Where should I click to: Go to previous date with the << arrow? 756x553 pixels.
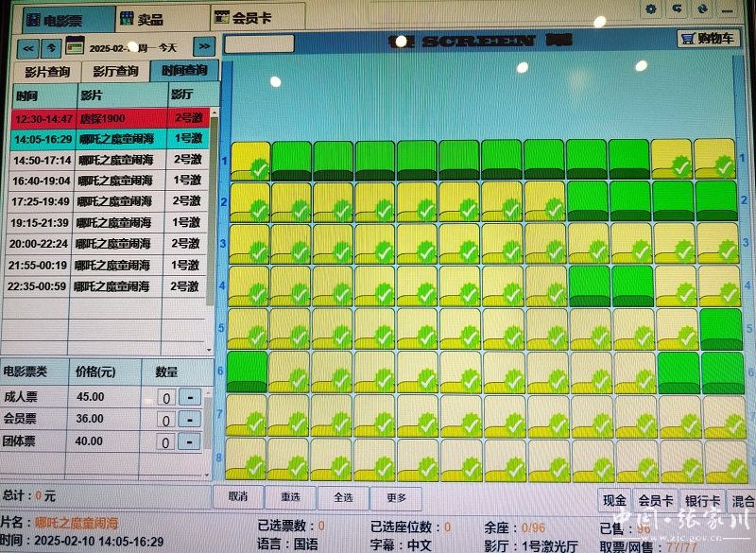(28, 46)
